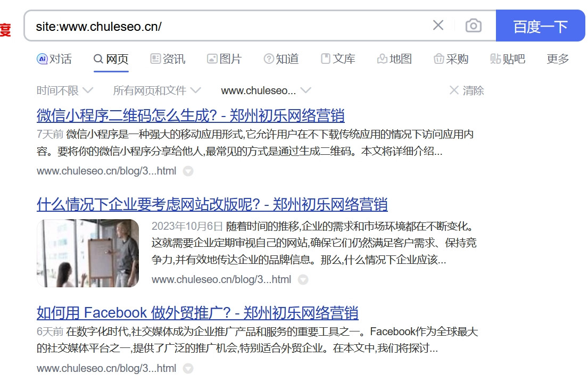Click the snippet text starting 在数字化时代
588x390 pixels.
257,340
